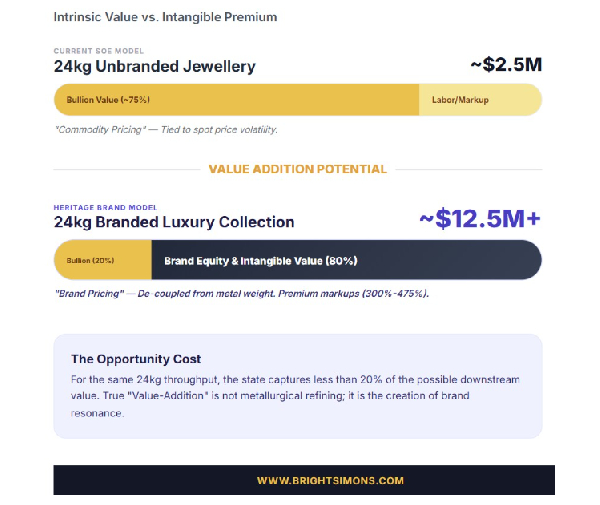Click the ~$2.5M valuation figure
Viewport: 600px width, 505px height.
[x=505, y=66]
